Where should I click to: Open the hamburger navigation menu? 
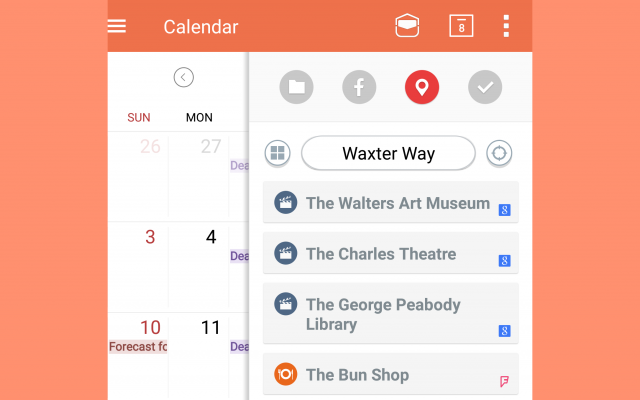point(117,26)
